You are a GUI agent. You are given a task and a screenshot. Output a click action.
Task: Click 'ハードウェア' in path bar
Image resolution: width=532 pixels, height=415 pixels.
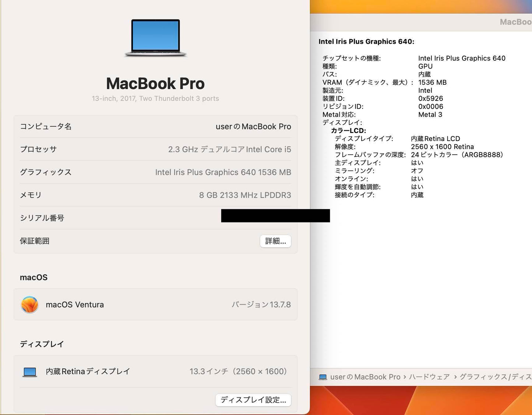tap(429, 377)
